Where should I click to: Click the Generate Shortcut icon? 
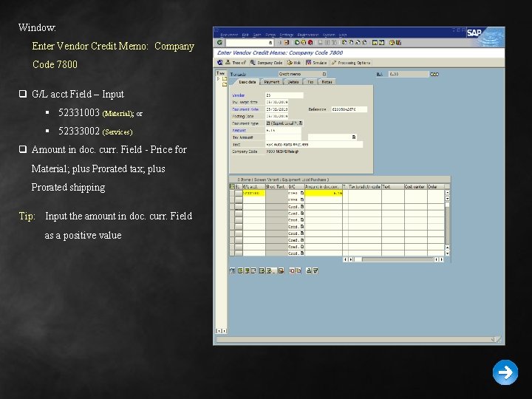tap(382, 42)
